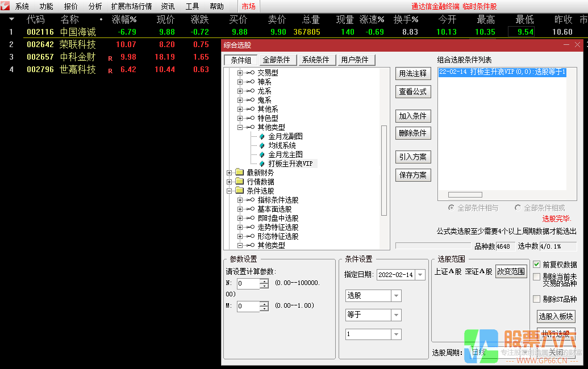The width and height of the screenshot is (588, 369).
Task: Expand the 其他系 tree node
Action: (x=240, y=109)
